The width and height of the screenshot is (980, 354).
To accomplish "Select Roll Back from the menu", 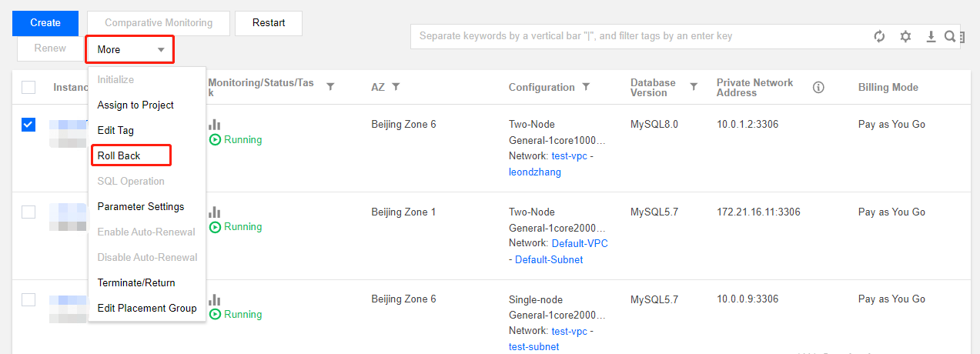I will click(119, 155).
